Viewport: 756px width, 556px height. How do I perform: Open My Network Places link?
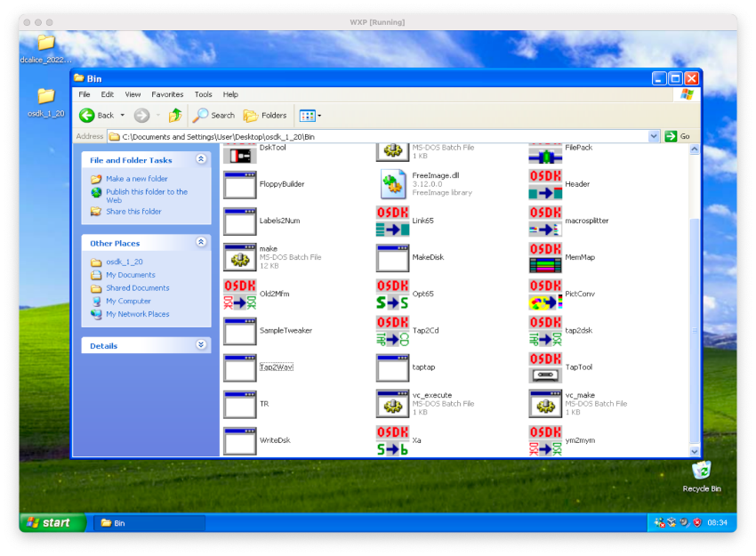(138, 314)
